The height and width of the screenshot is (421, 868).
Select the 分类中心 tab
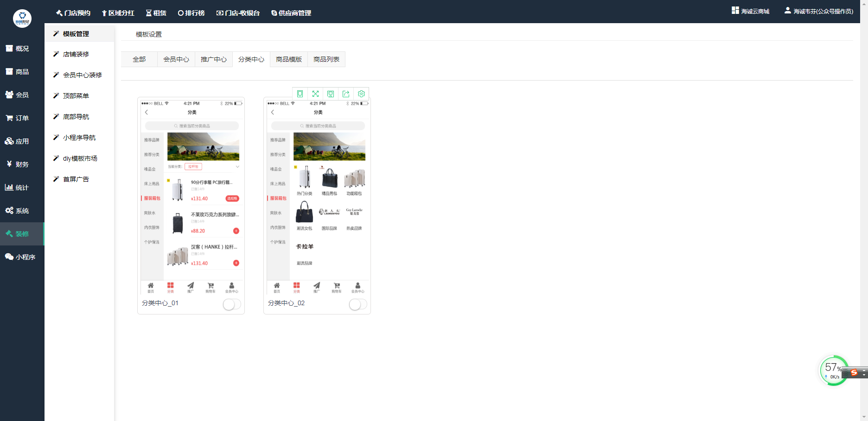coord(251,59)
